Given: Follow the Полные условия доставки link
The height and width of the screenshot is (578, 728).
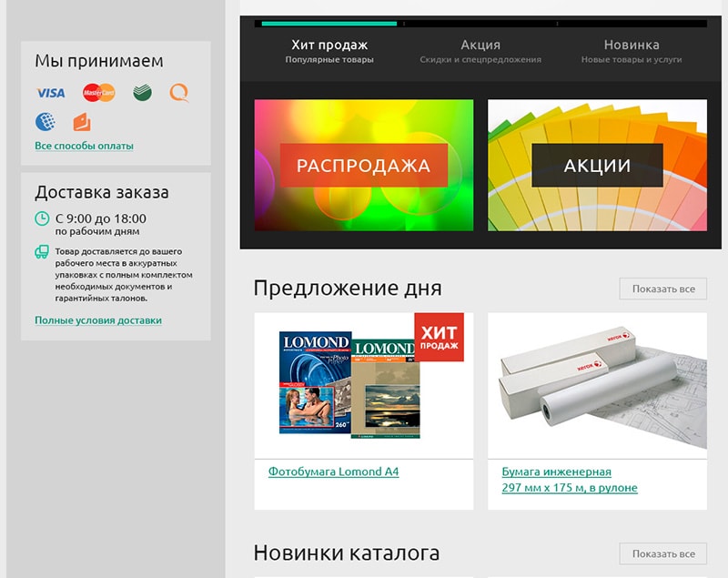Looking at the screenshot, I should tap(97, 320).
